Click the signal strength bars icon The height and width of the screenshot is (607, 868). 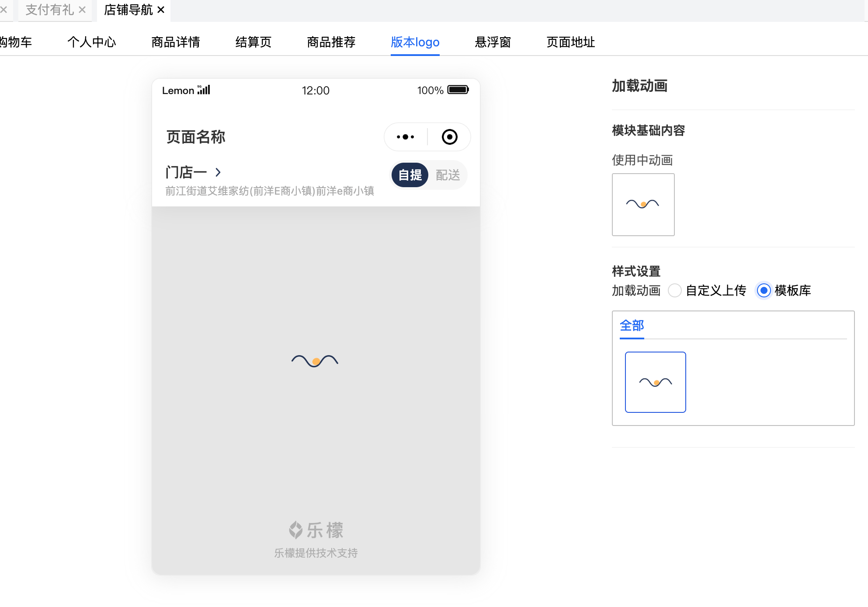click(x=204, y=90)
